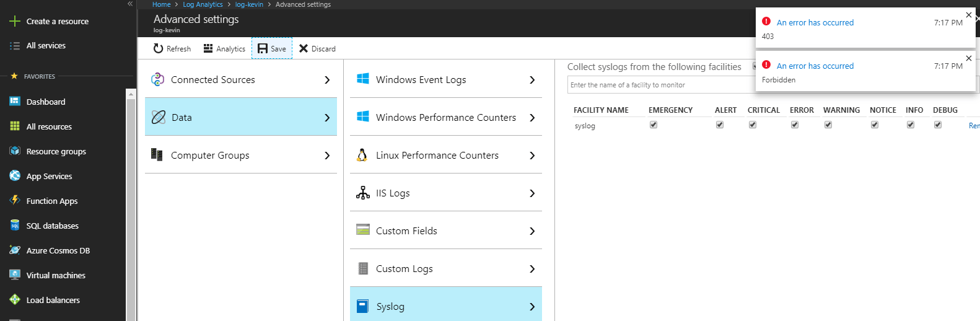The width and height of the screenshot is (980, 321).
Task: Click the Syslog blue icon
Action: [x=363, y=306]
